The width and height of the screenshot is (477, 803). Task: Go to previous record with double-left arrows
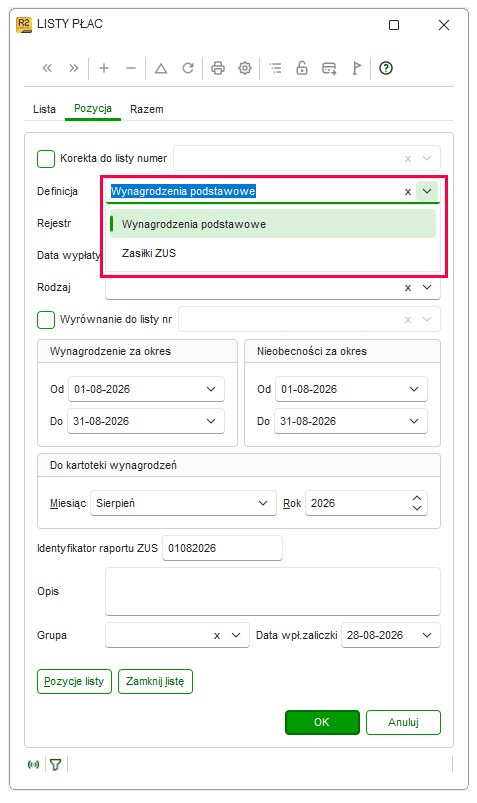click(47, 68)
